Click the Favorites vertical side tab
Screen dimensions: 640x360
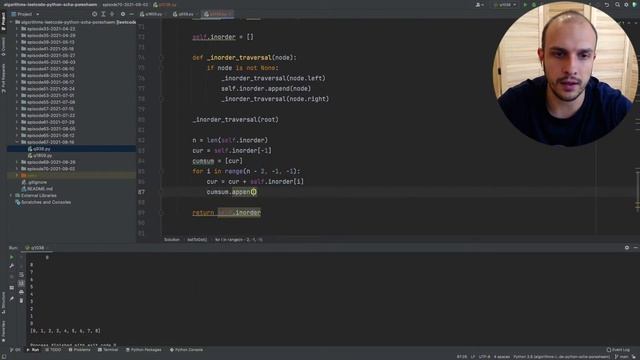[3, 331]
